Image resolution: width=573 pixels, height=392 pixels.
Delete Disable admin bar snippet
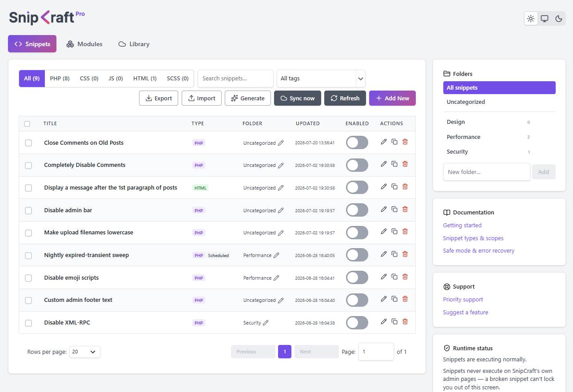pyautogui.click(x=405, y=209)
